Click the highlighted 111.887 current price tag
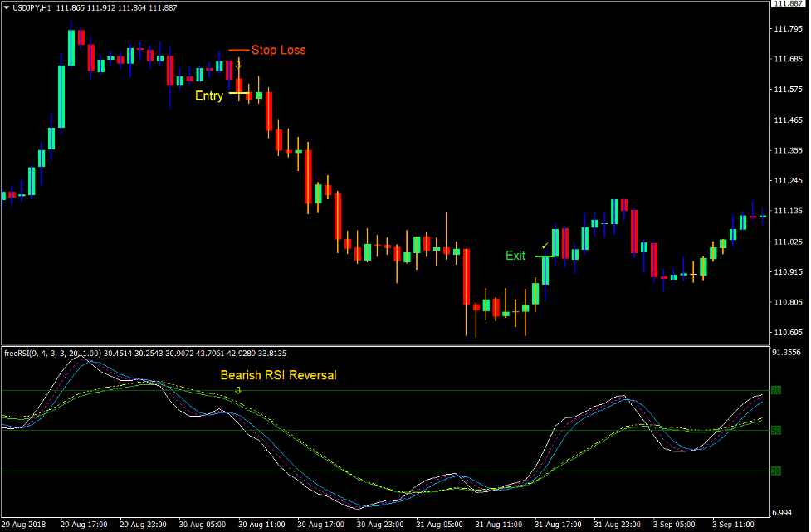The image size is (811, 532). [789, 7]
